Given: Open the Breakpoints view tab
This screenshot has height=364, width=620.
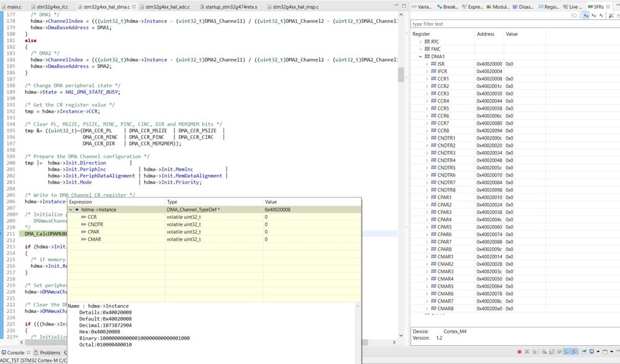Looking at the screenshot, I should point(447,7).
